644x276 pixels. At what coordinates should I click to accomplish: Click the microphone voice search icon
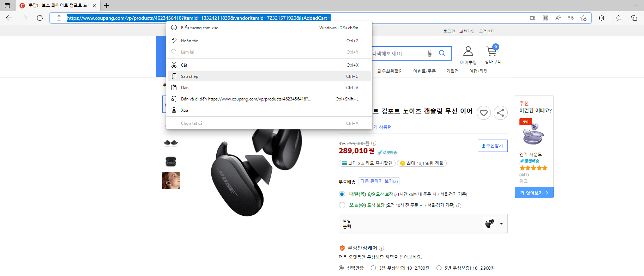coord(429,53)
